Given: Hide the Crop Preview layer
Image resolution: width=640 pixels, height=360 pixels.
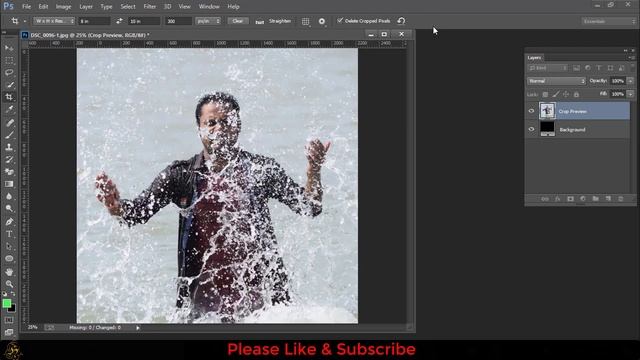Looking at the screenshot, I should 531,111.
